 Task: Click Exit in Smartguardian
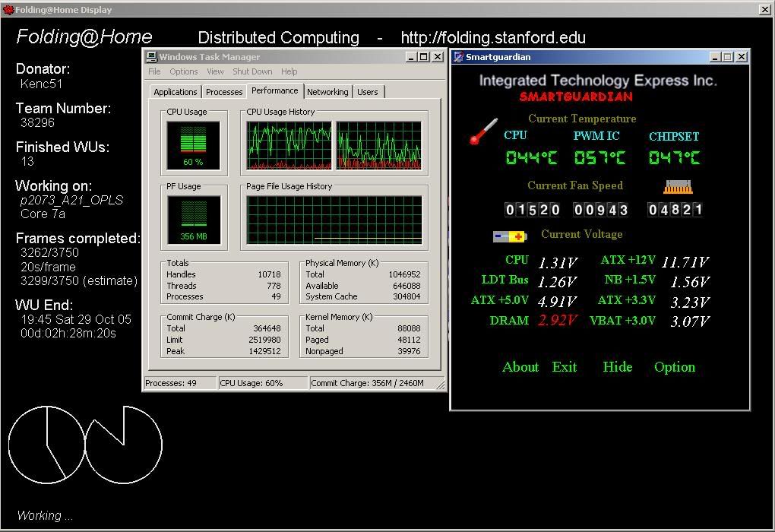565,367
